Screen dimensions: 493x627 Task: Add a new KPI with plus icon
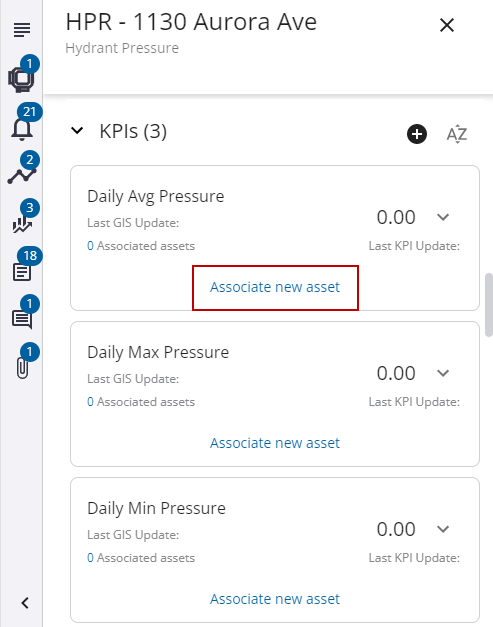tap(417, 134)
